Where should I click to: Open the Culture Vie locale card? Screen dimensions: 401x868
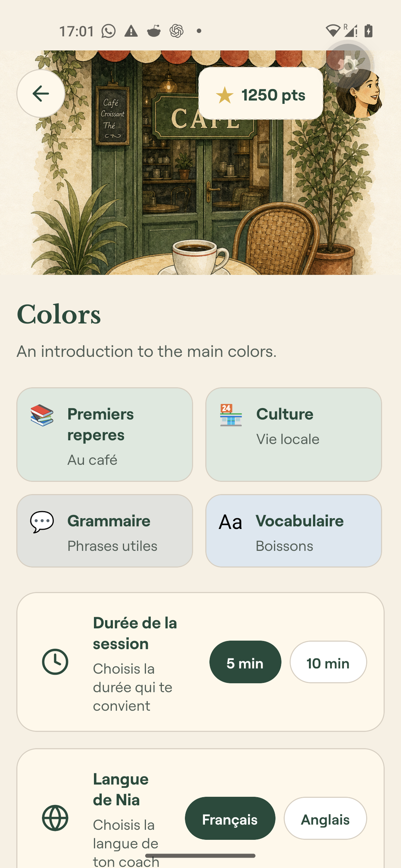[x=294, y=435]
